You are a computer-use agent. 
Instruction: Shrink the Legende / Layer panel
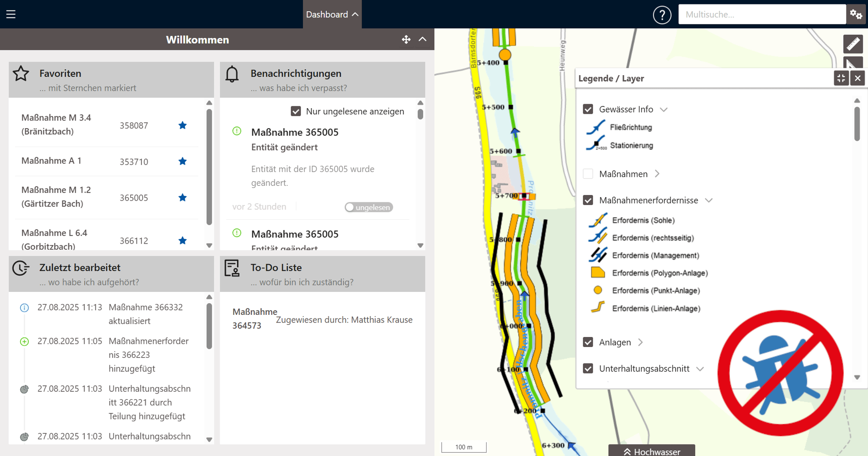pos(841,78)
